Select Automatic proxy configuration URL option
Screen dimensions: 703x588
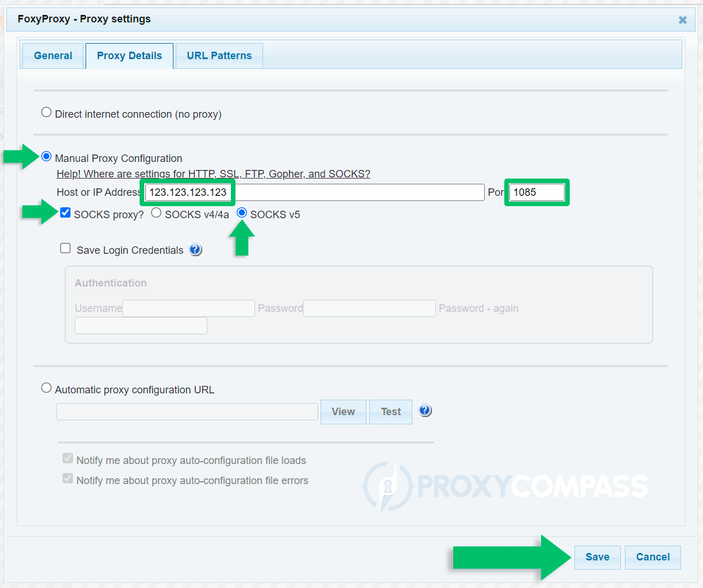pyautogui.click(x=47, y=388)
